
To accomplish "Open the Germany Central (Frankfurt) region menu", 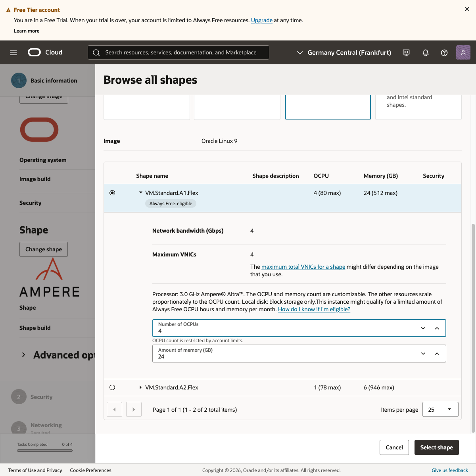I will [344, 52].
